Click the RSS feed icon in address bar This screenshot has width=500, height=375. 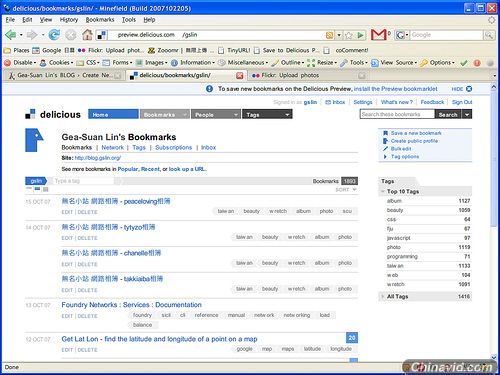(x=329, y=35)
